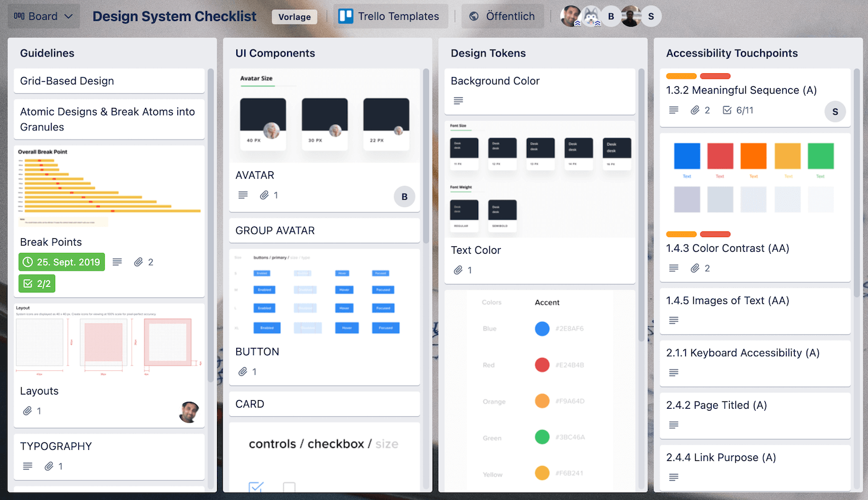The image size is (868, 500).
Task: Open the Öffentlich visibility menu
Action: pos(502,16)
